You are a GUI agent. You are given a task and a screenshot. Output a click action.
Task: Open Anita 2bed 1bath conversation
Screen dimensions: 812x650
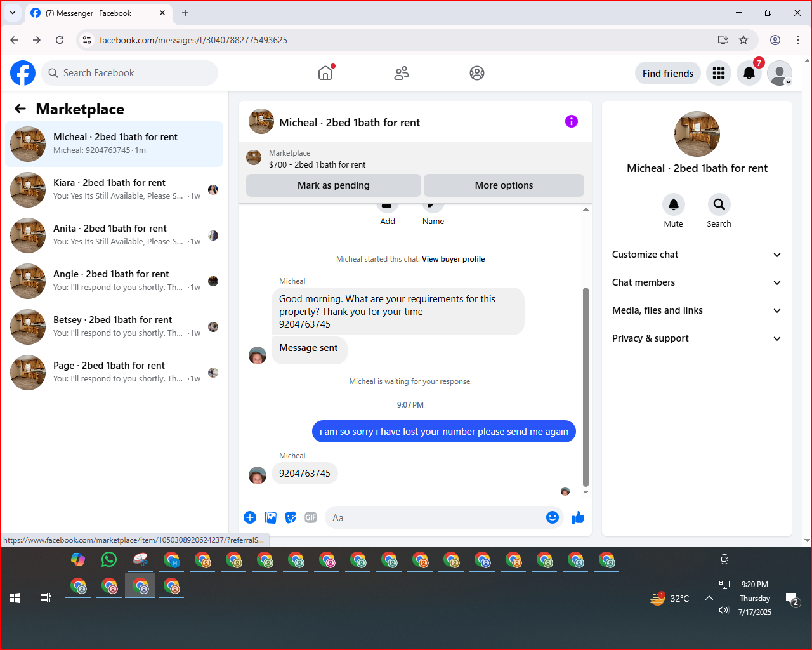click(114, 235)
